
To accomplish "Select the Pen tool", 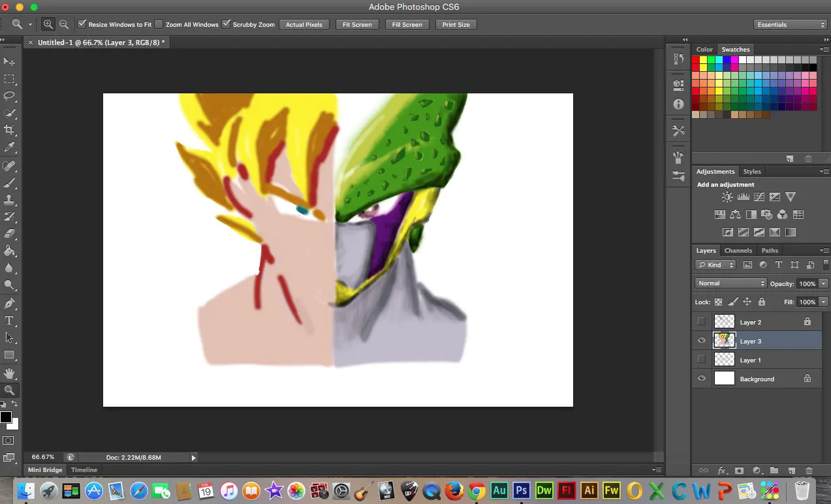I will coord(9,304).
